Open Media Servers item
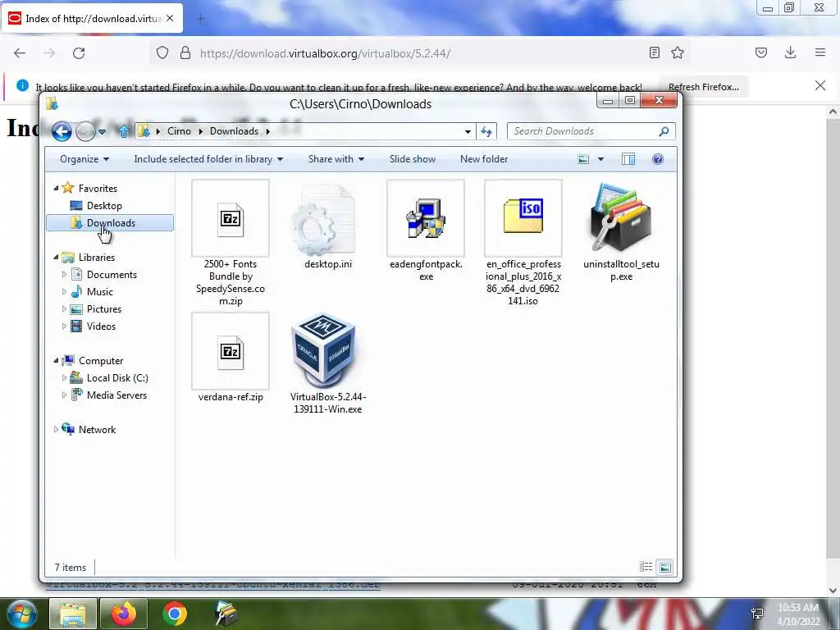This screenshot has height=630, width=840. point(116,395)
